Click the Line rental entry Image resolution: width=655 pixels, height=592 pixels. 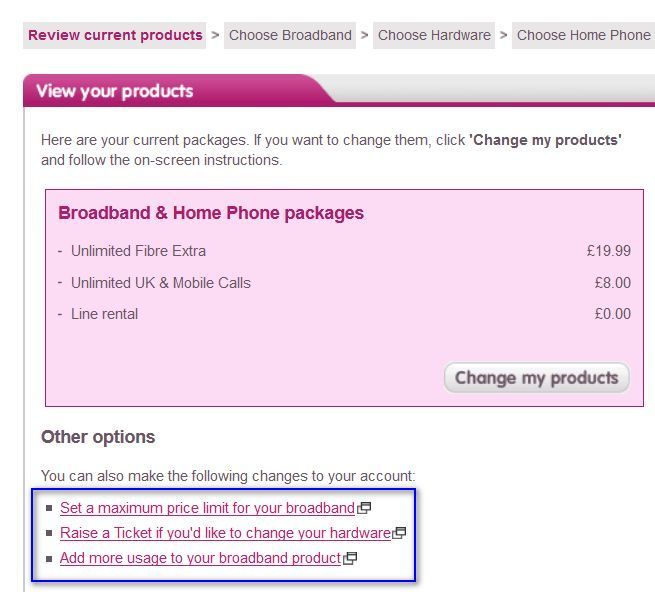point(104,314)
